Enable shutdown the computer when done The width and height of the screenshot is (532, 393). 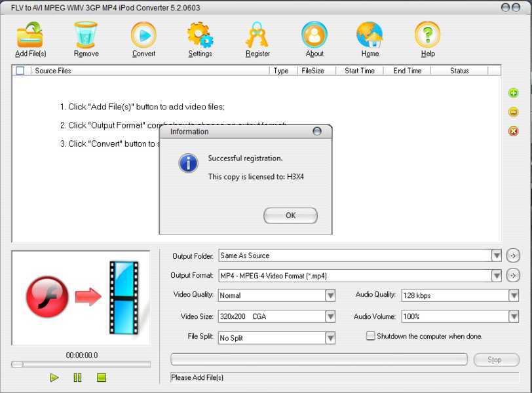(370, 335)
